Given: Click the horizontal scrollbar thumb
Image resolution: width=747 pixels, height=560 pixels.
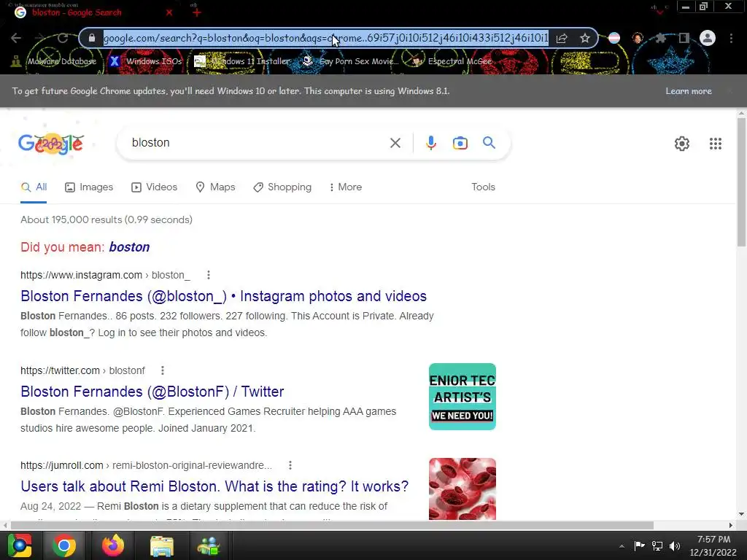Looking at the screenshot, I should pos(332,525).
